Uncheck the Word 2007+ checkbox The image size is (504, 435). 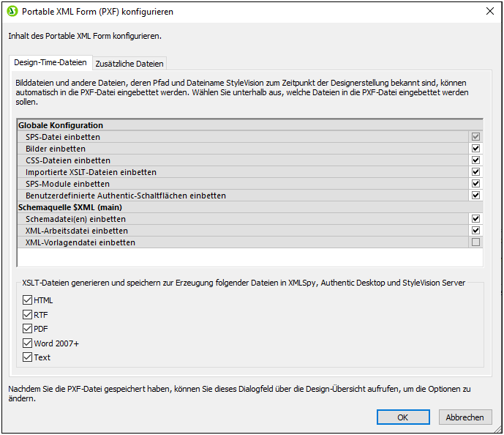click(28, 343)
